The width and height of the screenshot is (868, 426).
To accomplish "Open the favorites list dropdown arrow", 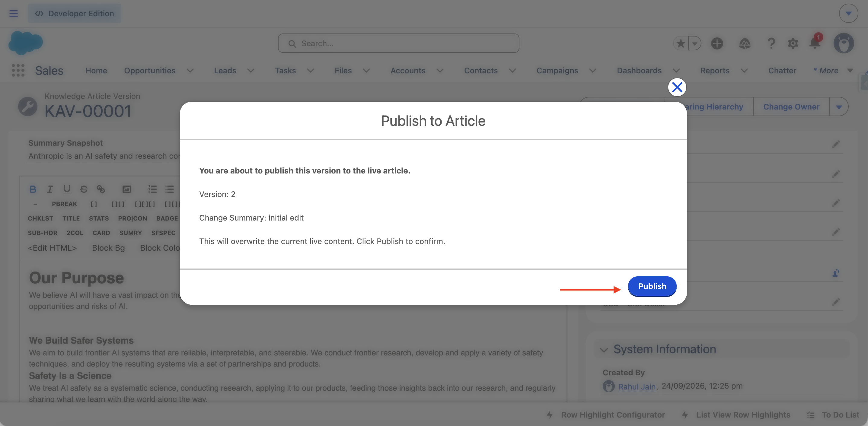I will click(x=694, y=43).
